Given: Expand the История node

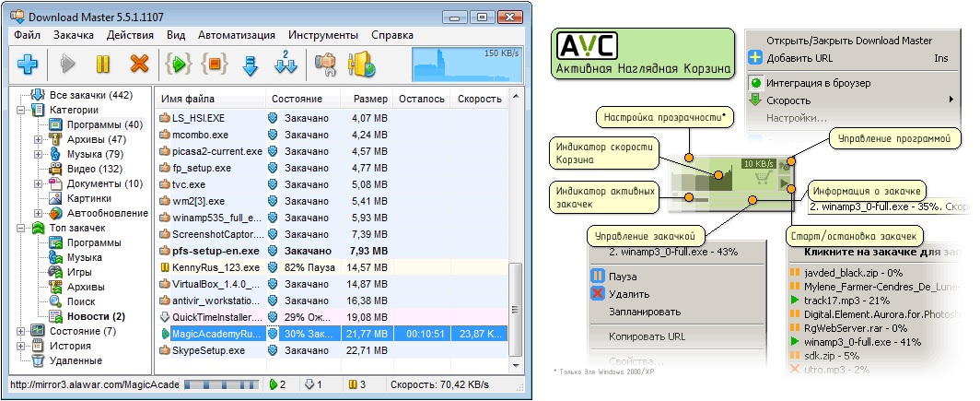Looking at the screenshot, I should 20,346.
